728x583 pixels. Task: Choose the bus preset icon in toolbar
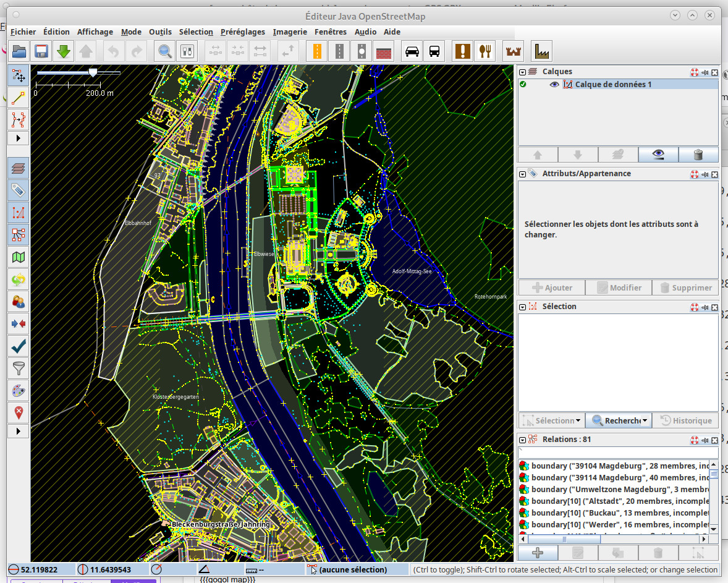434,51
